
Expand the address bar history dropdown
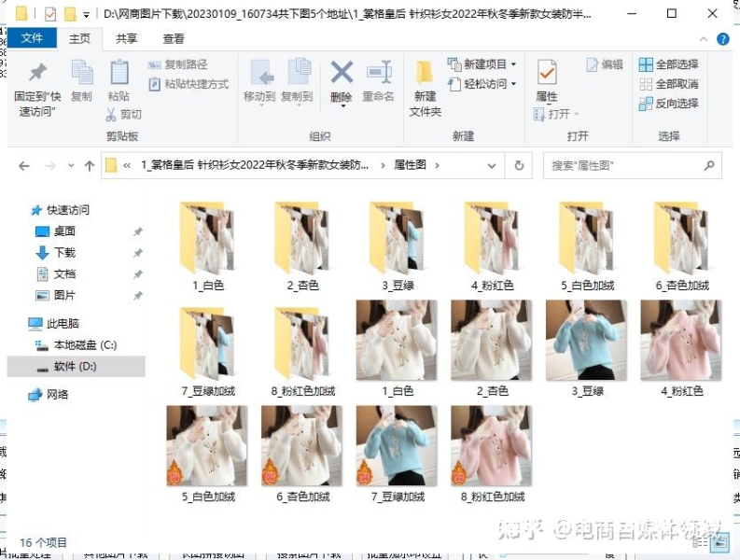click(x=491, y=166)
